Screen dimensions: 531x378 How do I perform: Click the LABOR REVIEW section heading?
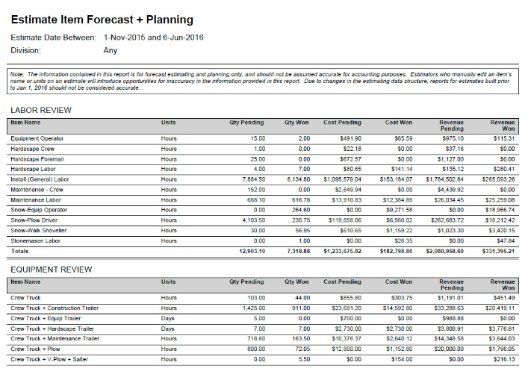(41, 110)
